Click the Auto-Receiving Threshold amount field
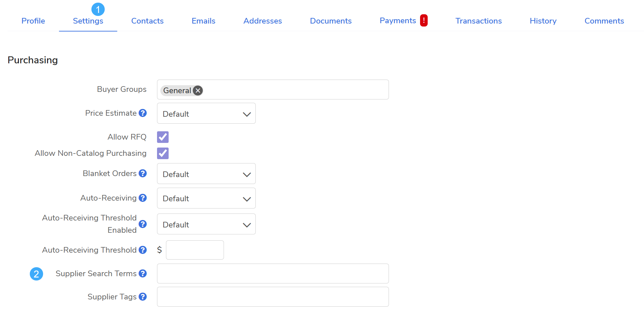Screen dimensions: 644x309 click(195, 250)
